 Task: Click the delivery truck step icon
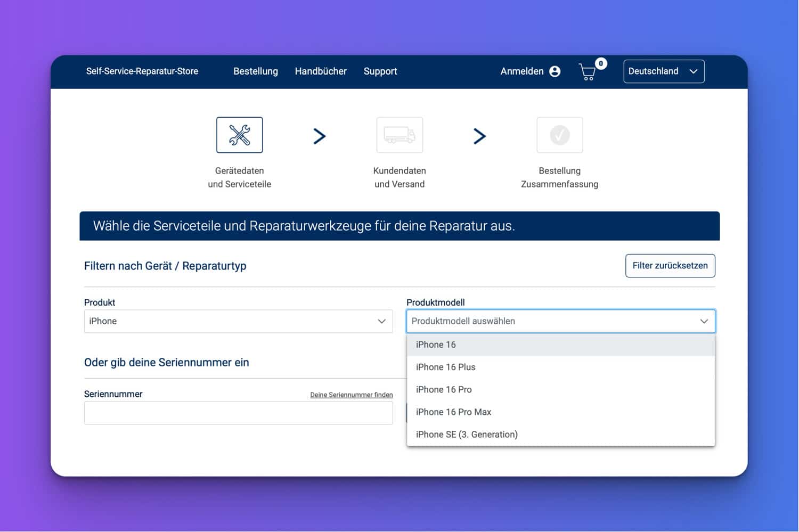click(x=399, y=135)
